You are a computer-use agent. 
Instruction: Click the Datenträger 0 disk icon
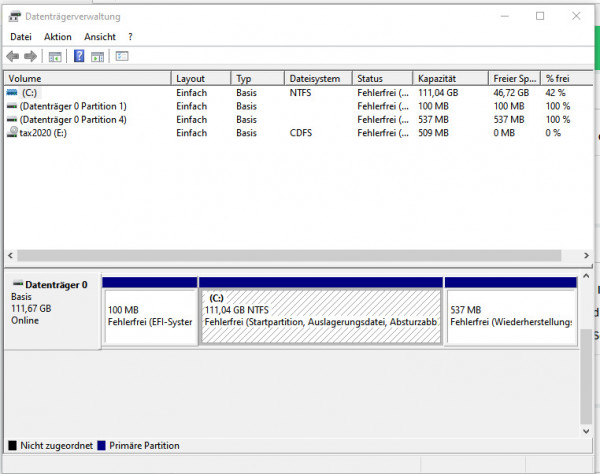(x=18, y=284)
